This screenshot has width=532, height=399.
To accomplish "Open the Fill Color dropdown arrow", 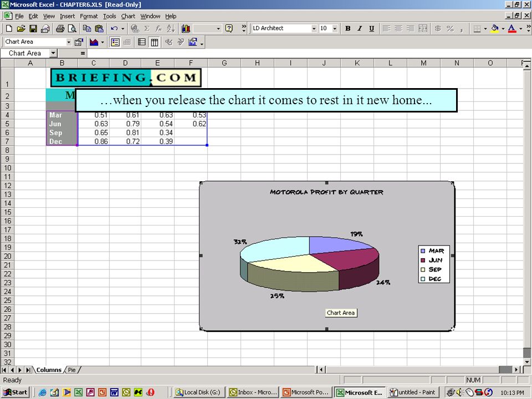I will coord(503,28).
